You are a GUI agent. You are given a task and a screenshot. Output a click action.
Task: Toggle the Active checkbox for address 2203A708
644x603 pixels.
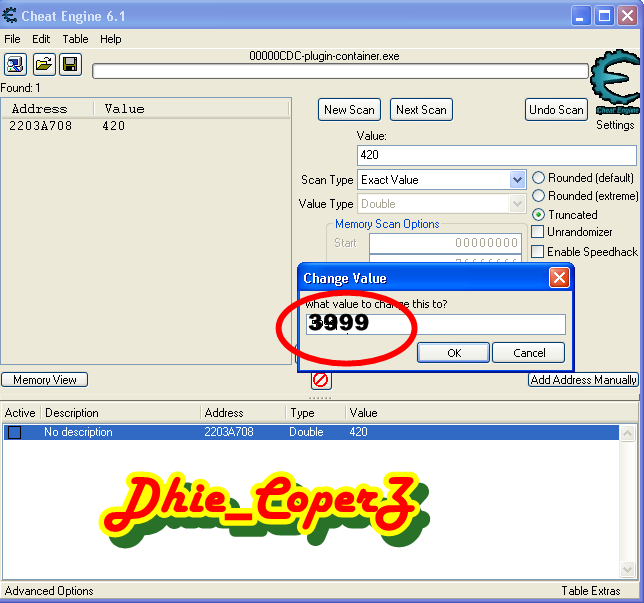click(x=15, y=432)
